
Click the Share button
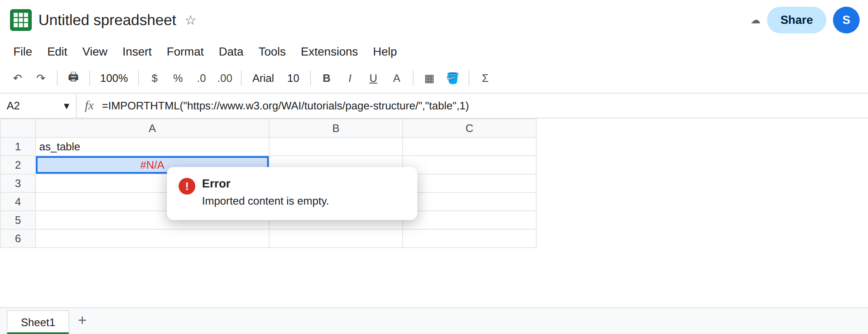[x=796, y=20]
